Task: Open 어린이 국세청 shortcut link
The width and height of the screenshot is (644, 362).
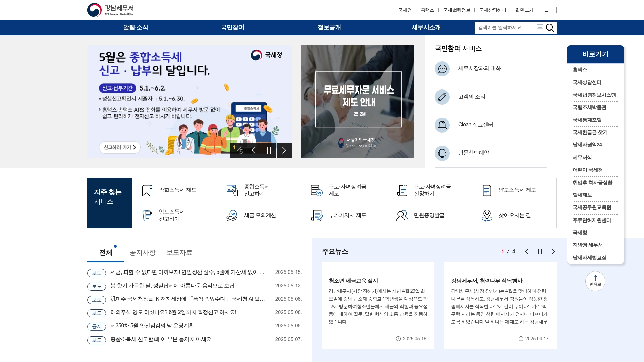Action: point(588,170)
